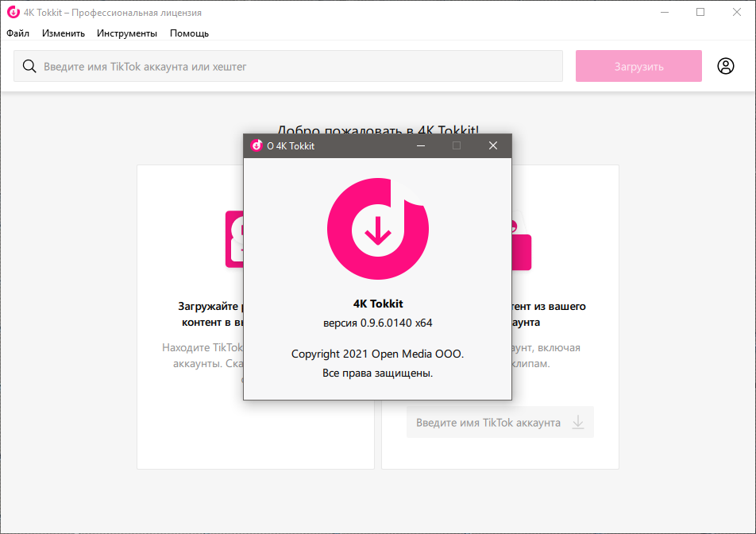
Task: Minimize the main 4K Tokkit window
Action: 665,12
